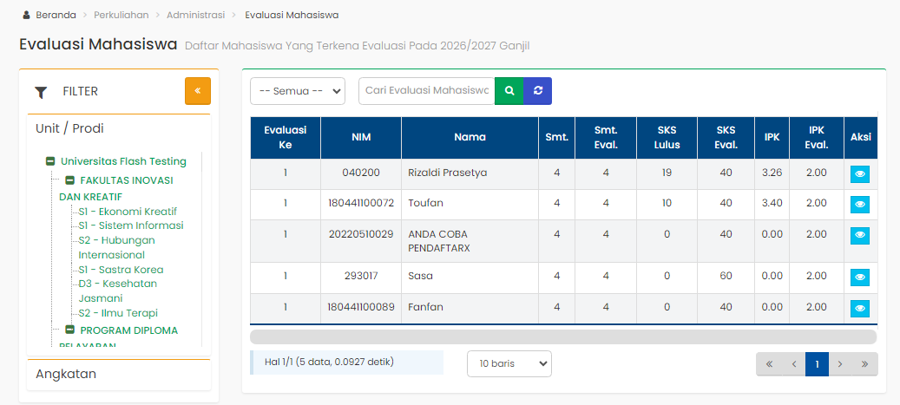Go to Beranda breadcrumb

tap(55, 15)
